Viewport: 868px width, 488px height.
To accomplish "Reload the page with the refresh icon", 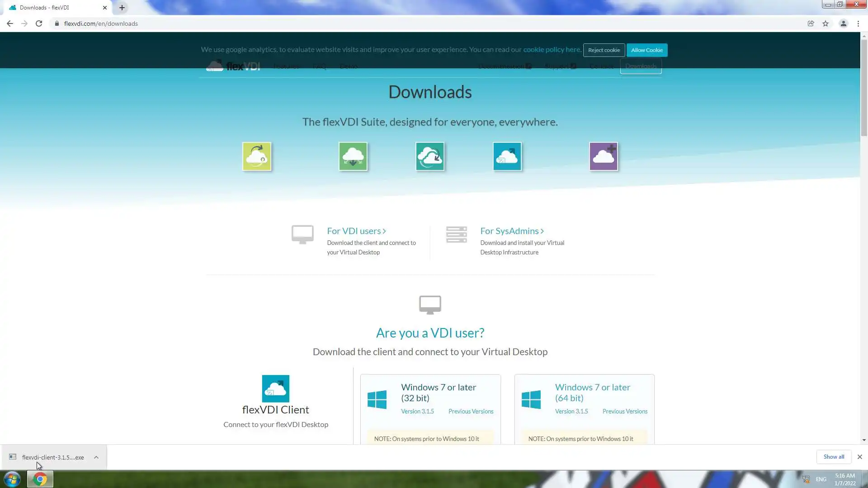I will click(x=39, y=23).
